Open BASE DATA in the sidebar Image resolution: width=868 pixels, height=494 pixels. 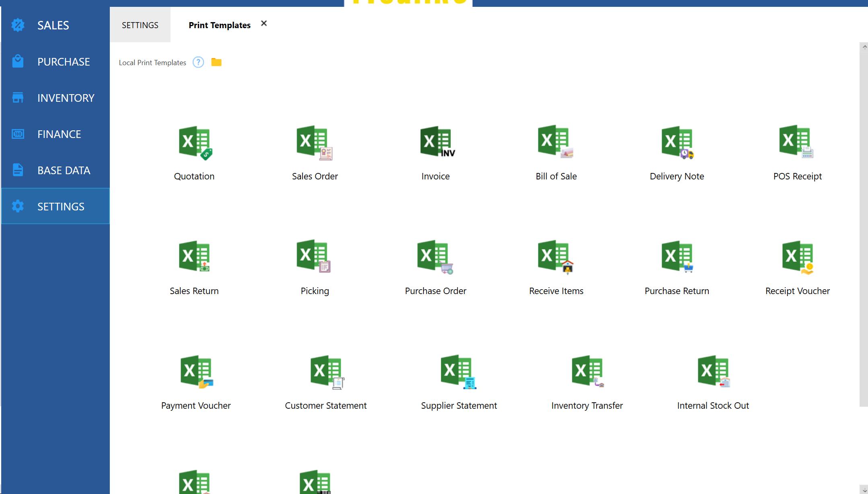point(64,170)
